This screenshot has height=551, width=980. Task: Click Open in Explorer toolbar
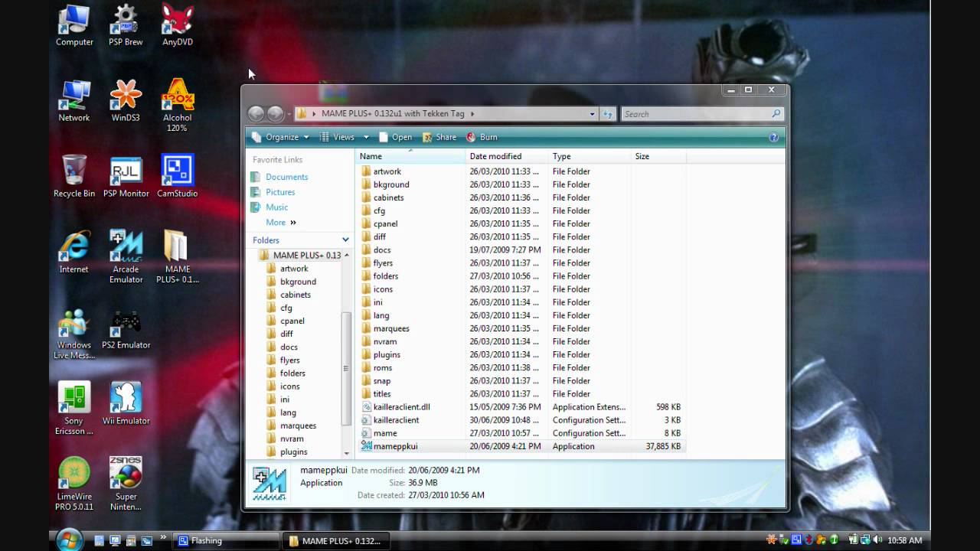(x=395, y=137)
